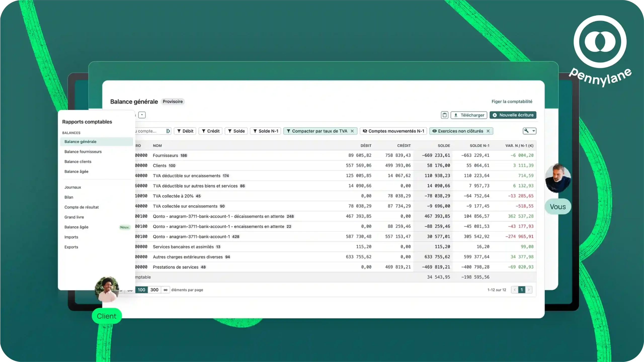Set 300 éléments par page
644x362 pixels.
click(x=154, y=290)
